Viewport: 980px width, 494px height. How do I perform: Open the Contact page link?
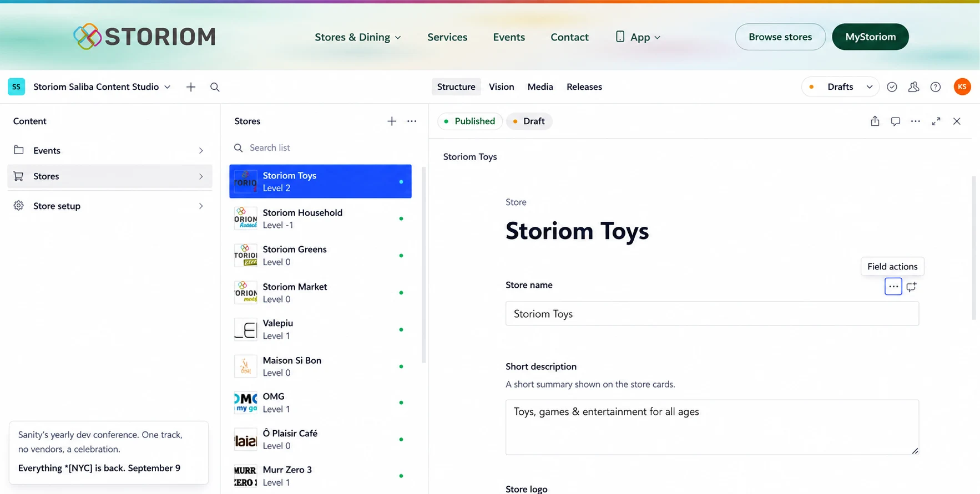(569, 37)
